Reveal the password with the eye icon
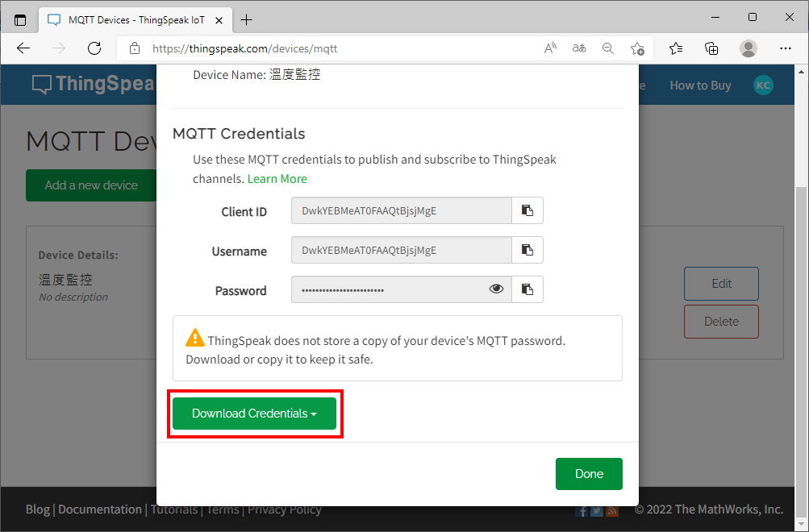The width and height of the screenshot is (809, 532). tap(496, 289)
